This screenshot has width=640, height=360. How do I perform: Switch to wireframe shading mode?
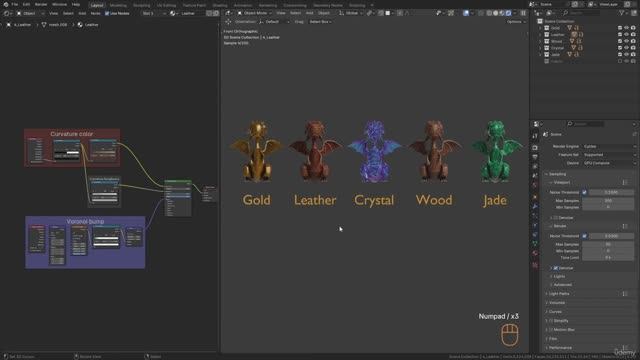pyautogui.click(x=489, y=13)
